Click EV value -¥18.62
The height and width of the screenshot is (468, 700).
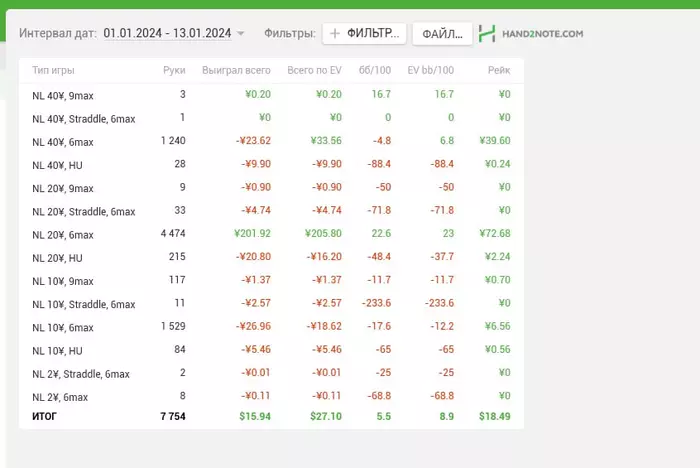[324, 326]
